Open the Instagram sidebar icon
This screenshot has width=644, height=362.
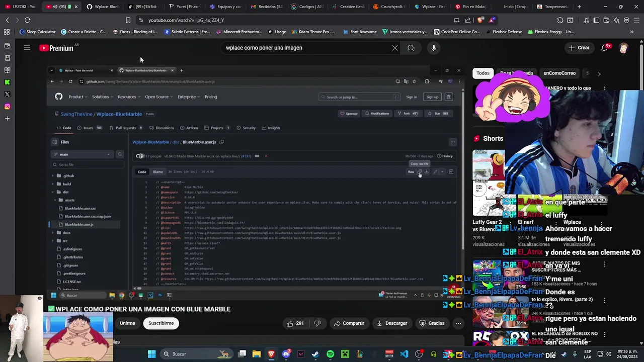pyautogui.click(x=7, y=106)
